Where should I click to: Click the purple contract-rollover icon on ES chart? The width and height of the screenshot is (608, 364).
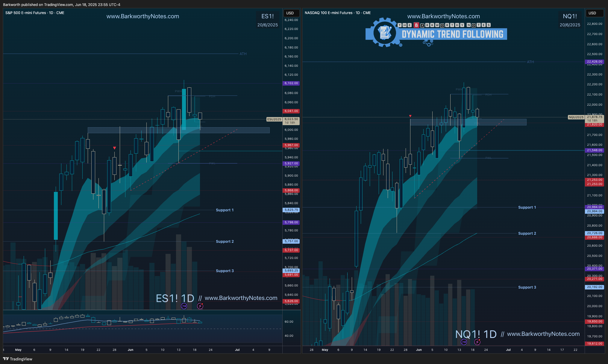(x=184, y=306)
